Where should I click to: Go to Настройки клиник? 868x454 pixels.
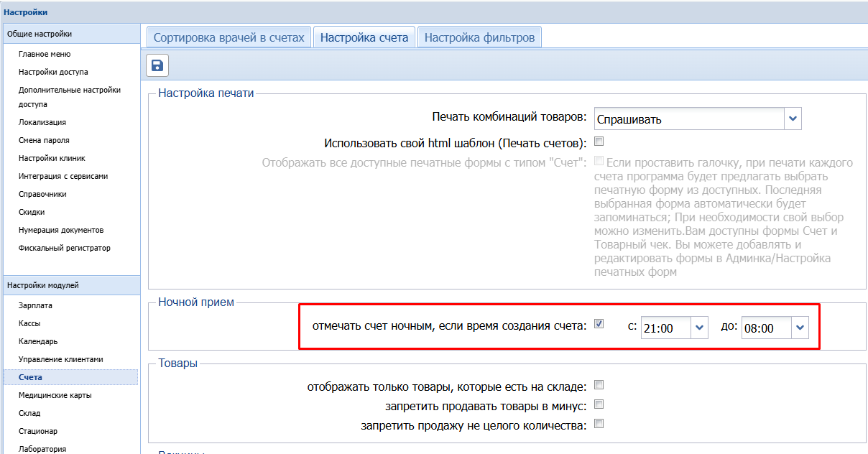52,158
